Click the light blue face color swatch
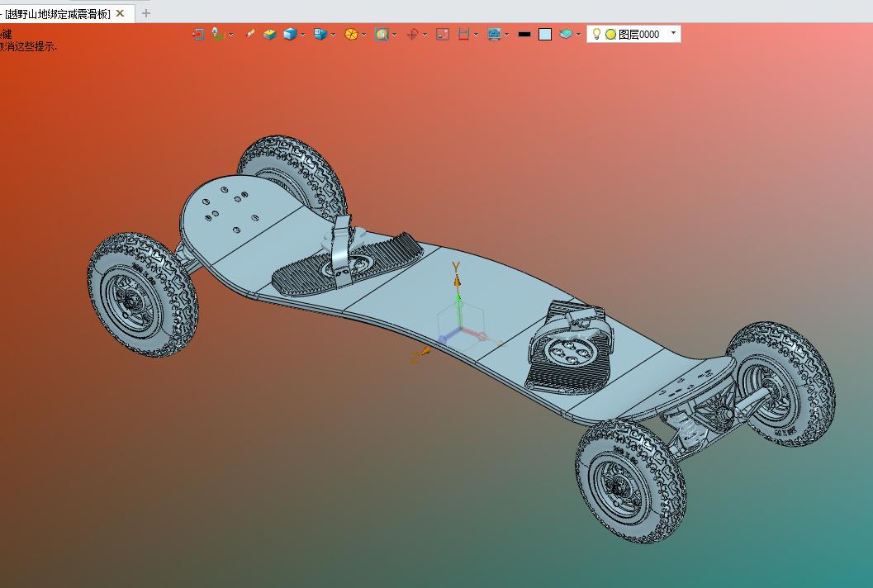 [x=545, y=35]
